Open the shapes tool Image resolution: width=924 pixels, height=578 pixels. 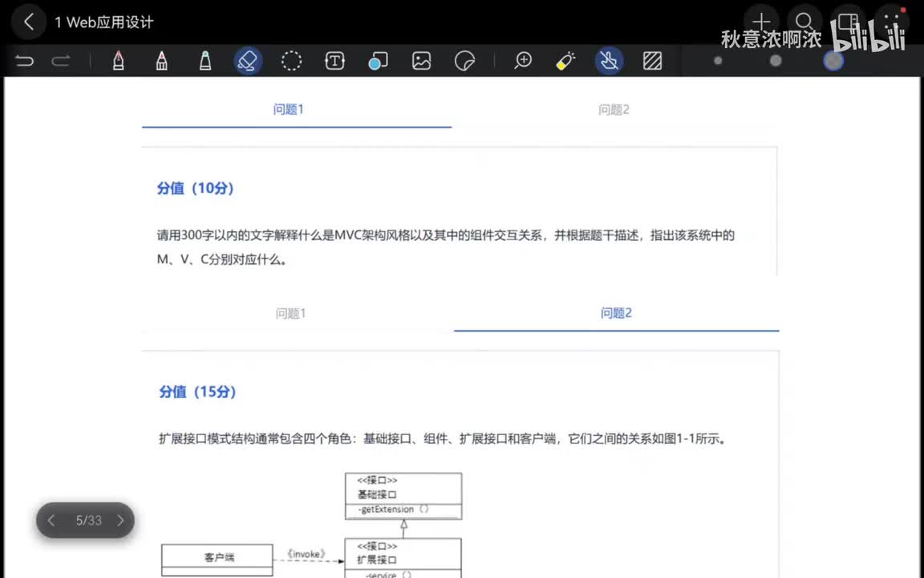[378, 61]
